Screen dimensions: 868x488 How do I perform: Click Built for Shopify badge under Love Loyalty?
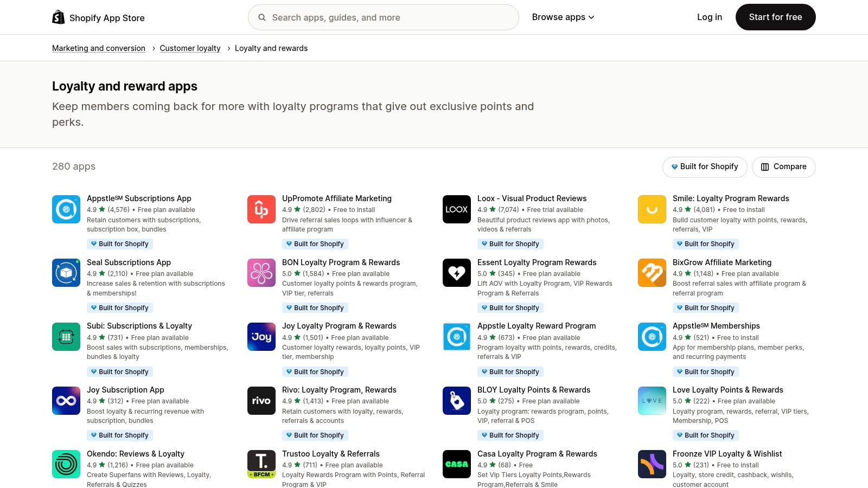click(706, 435)
